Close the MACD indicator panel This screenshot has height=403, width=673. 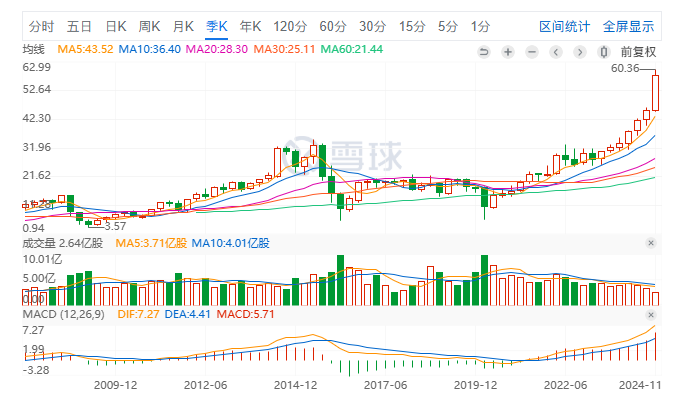651,315
